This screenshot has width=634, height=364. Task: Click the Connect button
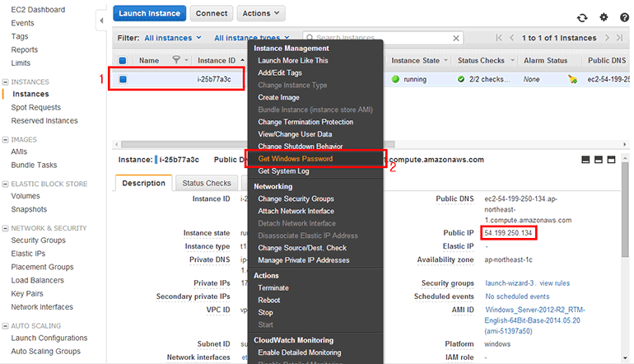click(x=212, y=14)
